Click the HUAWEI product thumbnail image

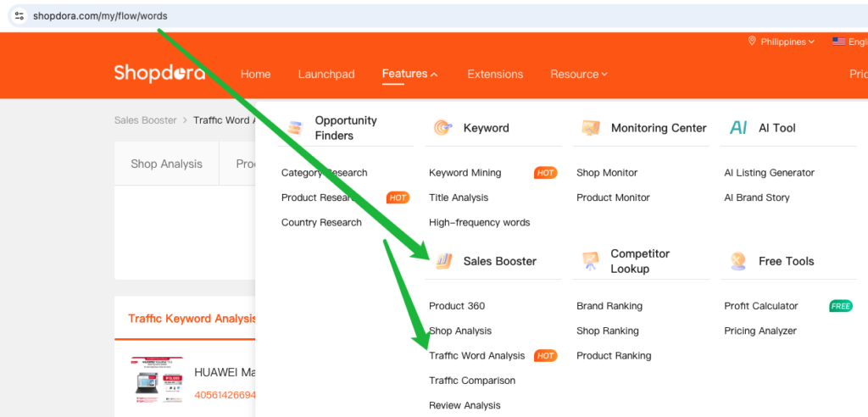pyautogui.click(x=157, y=379)
